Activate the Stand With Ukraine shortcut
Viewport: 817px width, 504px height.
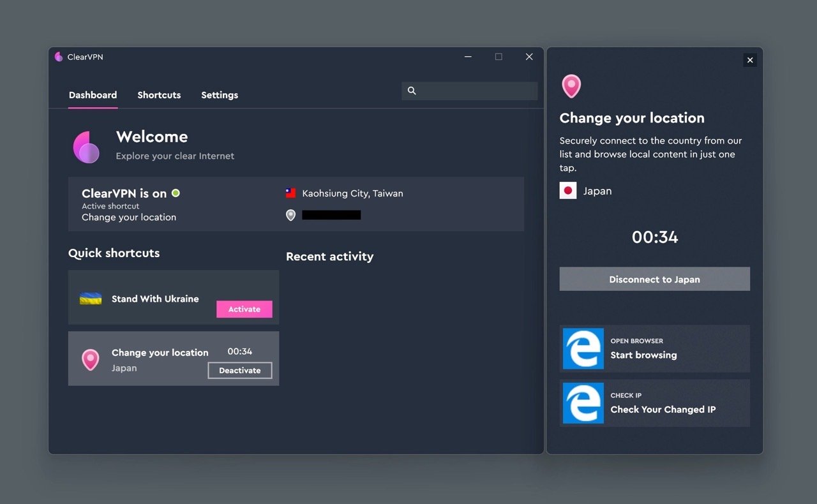click(244, 309)
